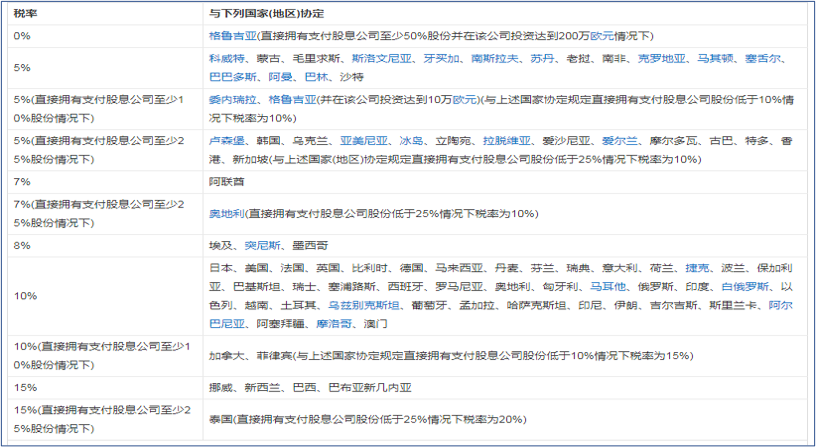Follow the 斯洛文尼亚 link
The image size is (816, 447).
pyautogui.click(x=381, y=58)
